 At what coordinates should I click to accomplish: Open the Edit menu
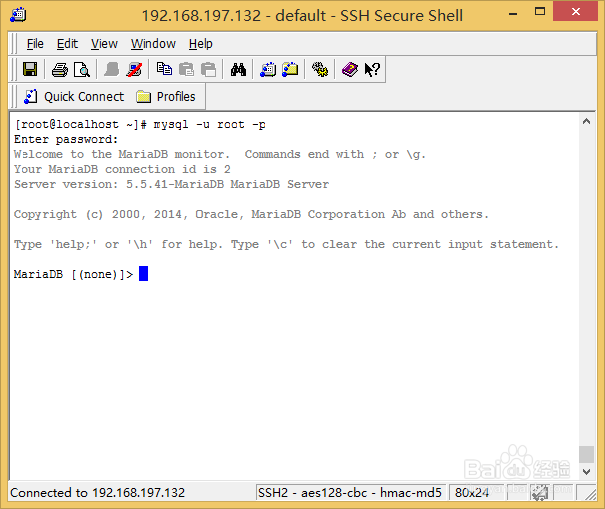pyautogui.click(x=67, y=44)
